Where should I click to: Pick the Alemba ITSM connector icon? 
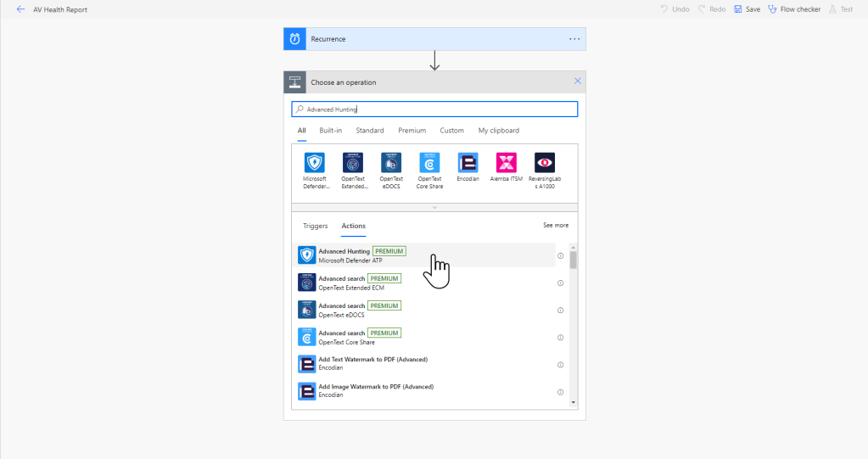point(506,163)
